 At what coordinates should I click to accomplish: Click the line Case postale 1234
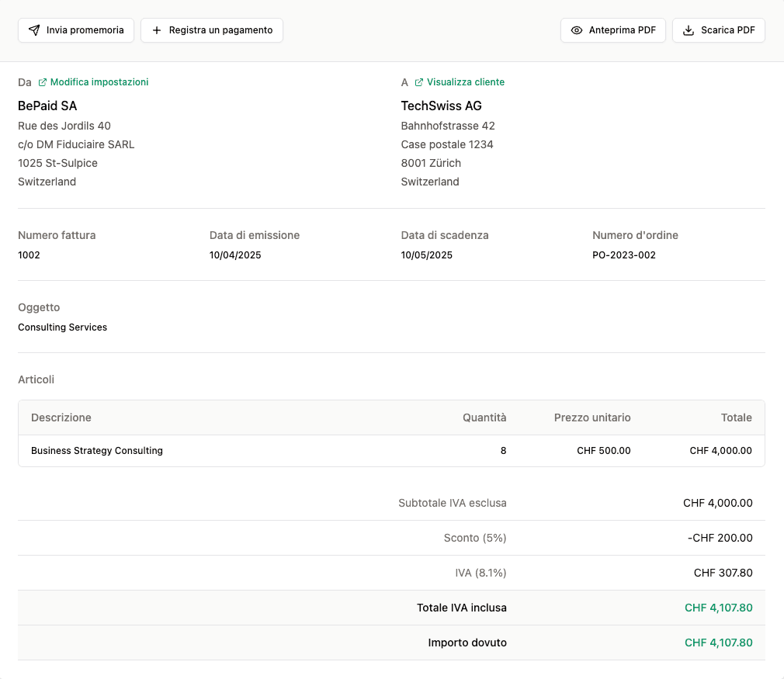tap(447, 144)
